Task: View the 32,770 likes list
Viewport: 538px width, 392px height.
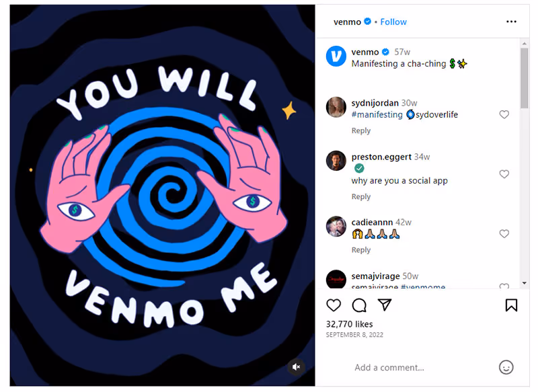Action: click(x=349, y=324)
